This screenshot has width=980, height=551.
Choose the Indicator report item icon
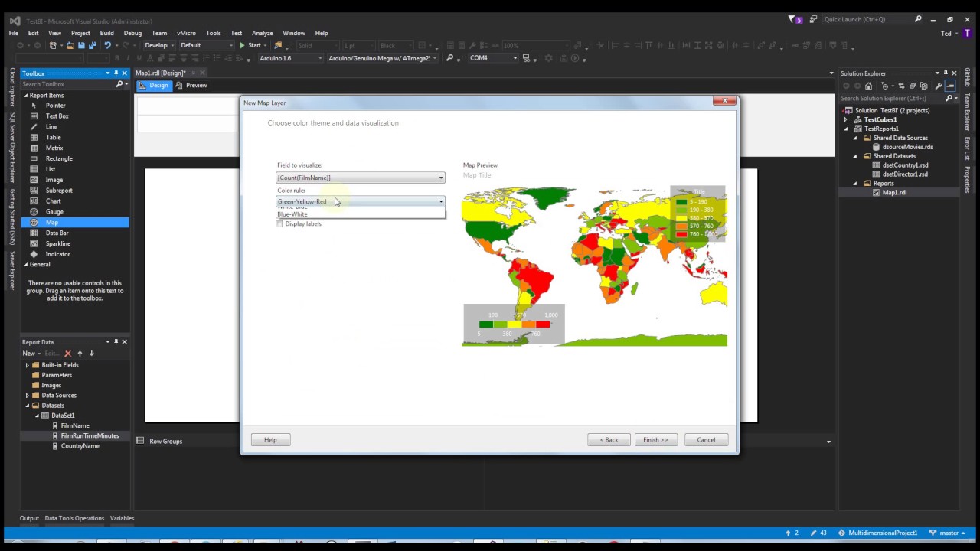34,254
